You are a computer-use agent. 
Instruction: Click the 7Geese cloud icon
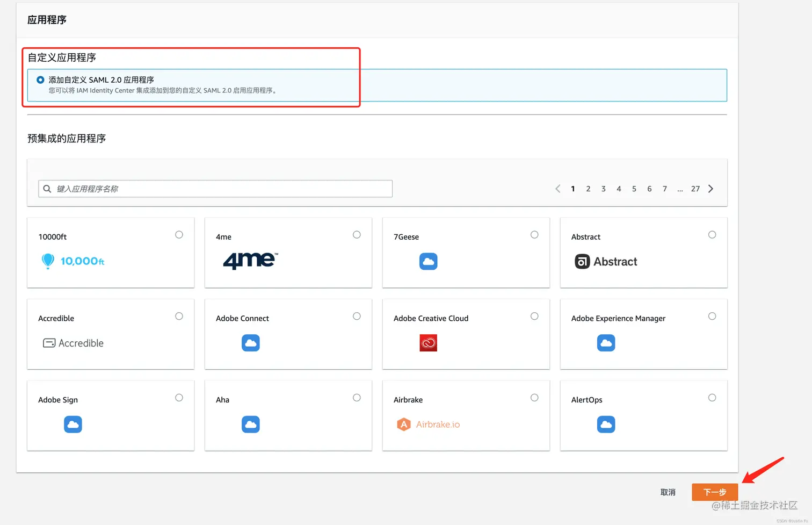pos(428,261)
